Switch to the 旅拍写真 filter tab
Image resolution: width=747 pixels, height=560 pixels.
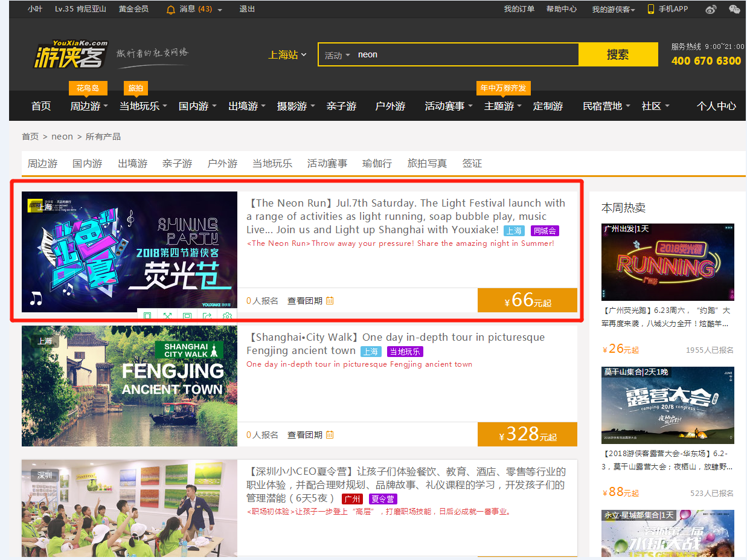(x=427, y=164)
